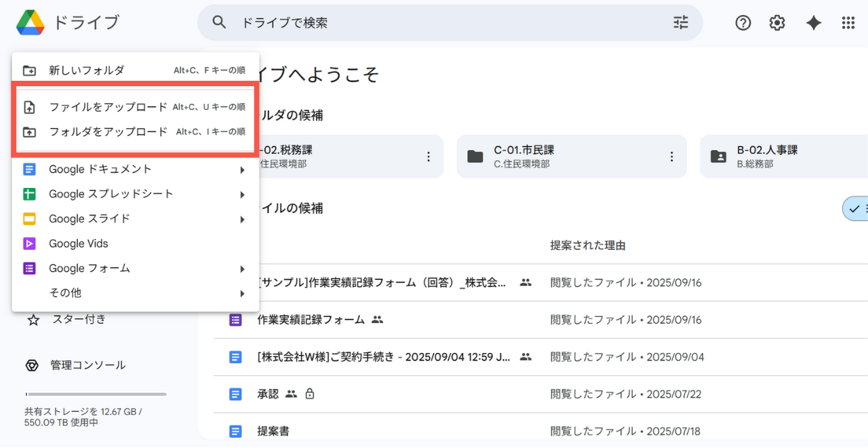Expand the Google ドキュメント submenu arrow
The image size is (868, 448).
point(242,169)
